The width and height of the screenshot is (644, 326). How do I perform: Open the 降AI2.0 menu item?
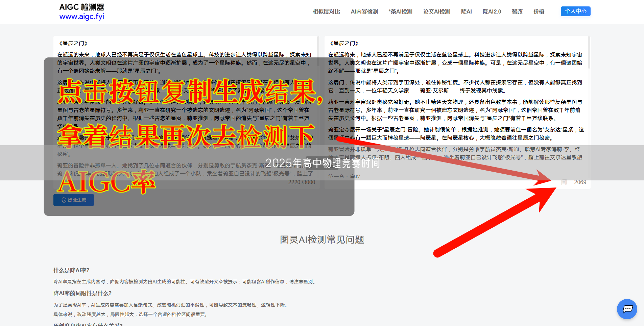click(x=492, y=11)
